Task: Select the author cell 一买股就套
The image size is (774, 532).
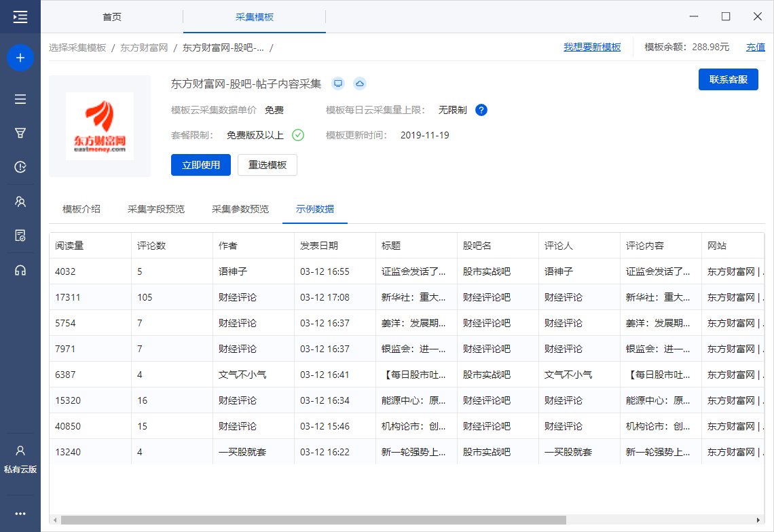Action: 254,451
